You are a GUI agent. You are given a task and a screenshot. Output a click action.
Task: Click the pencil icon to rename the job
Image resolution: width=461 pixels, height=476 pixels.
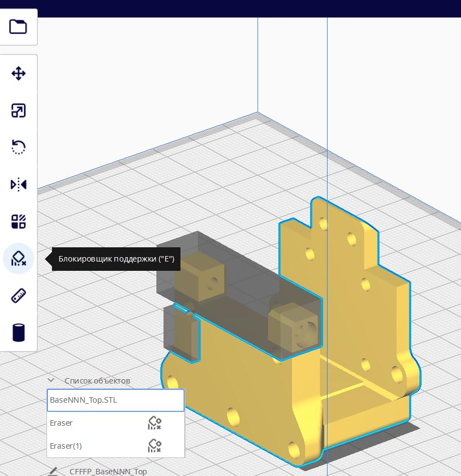(x=53, y=471)
